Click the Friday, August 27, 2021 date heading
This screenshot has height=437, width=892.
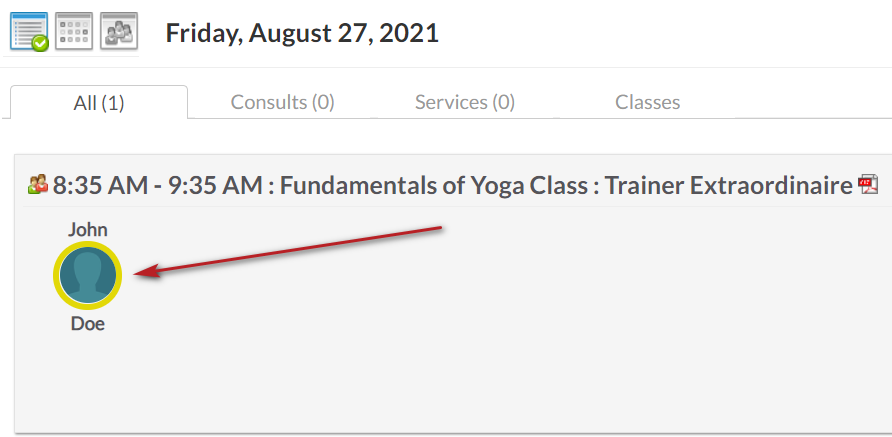[302, 32]
